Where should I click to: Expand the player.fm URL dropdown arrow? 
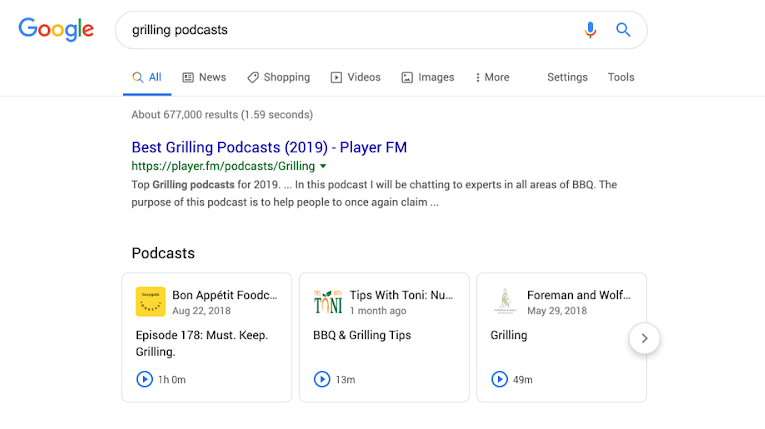[x=323, y=166]
